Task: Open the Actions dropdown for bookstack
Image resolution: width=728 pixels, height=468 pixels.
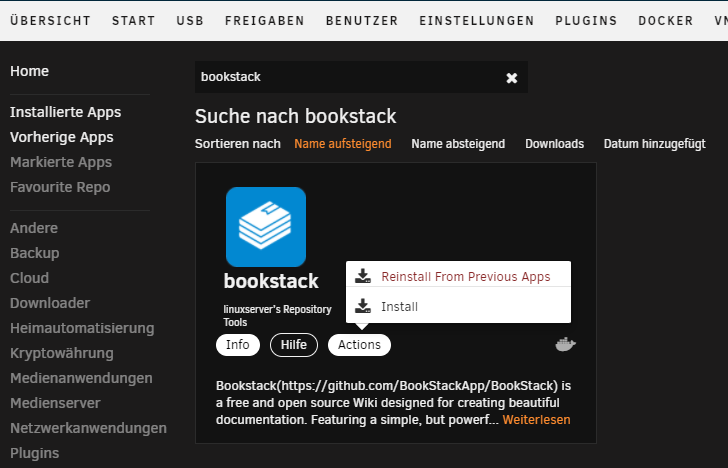Action: point(359,345)
